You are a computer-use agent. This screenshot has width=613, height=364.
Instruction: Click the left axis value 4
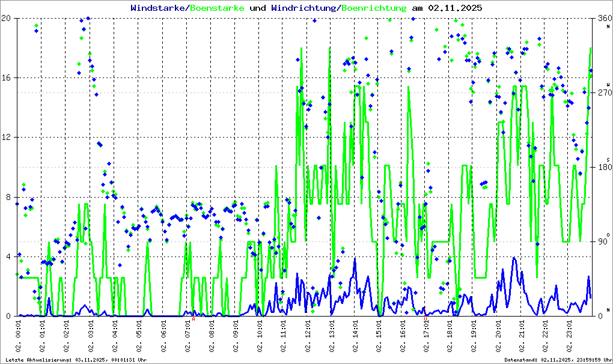(x=8, y=256)
